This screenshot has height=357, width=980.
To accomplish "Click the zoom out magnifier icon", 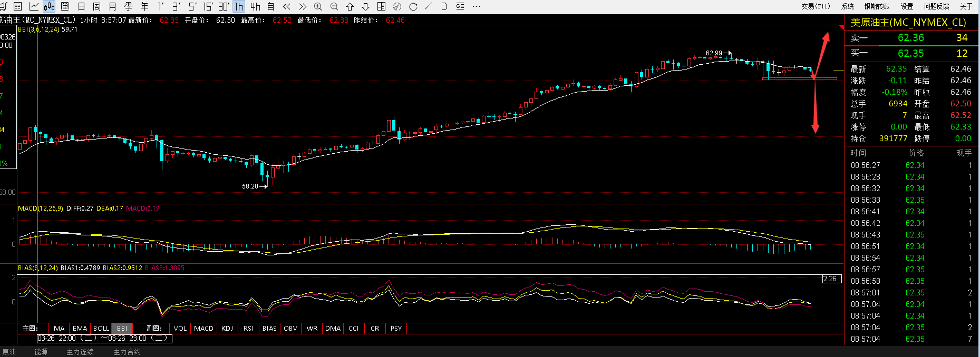I will (x=334, y=6).
